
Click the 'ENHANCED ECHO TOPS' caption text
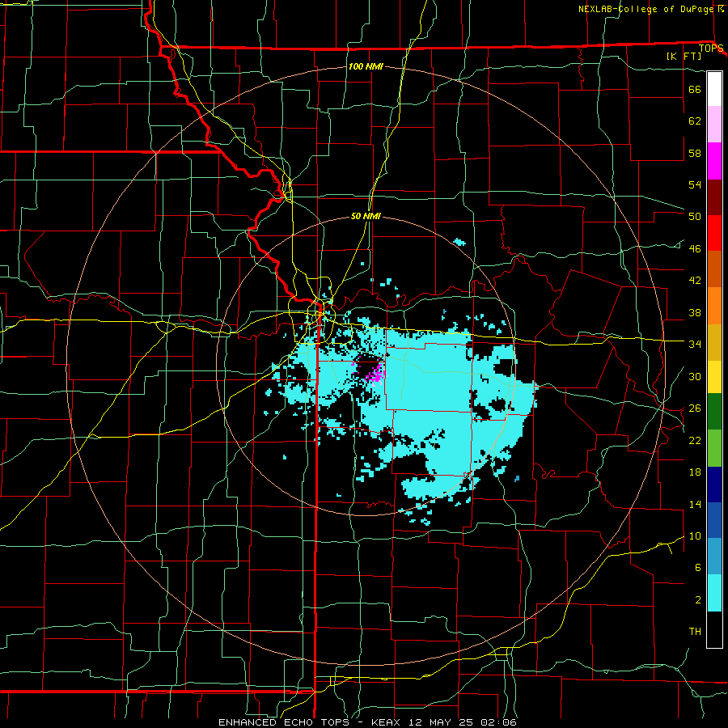click(284, 722)
